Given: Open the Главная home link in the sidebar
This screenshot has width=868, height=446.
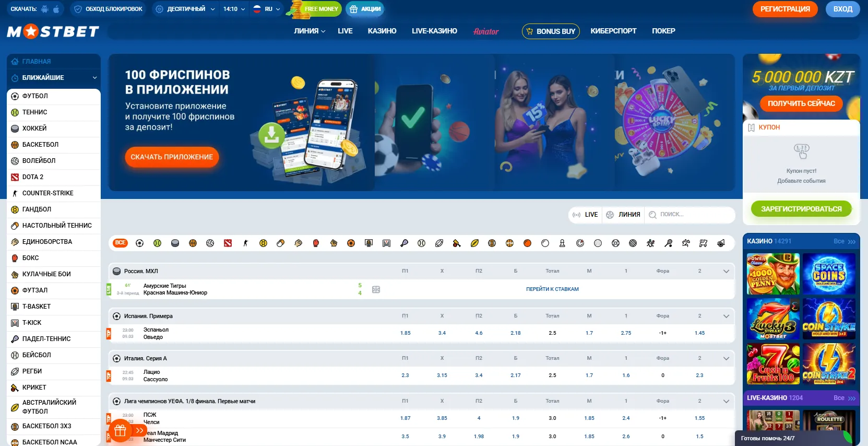Looking at the screenshot, I should point(53,62).
